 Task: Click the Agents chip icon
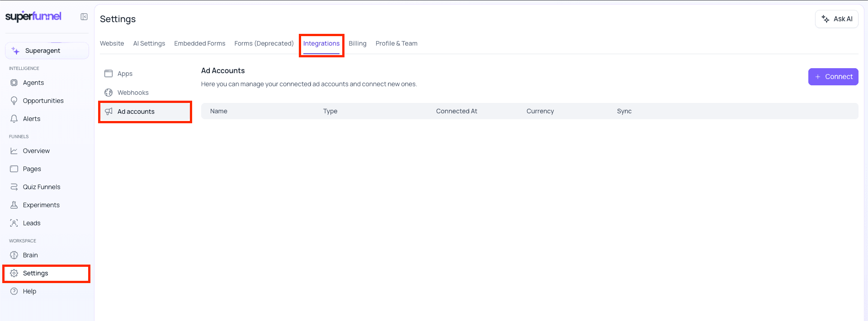pos(14,83)
